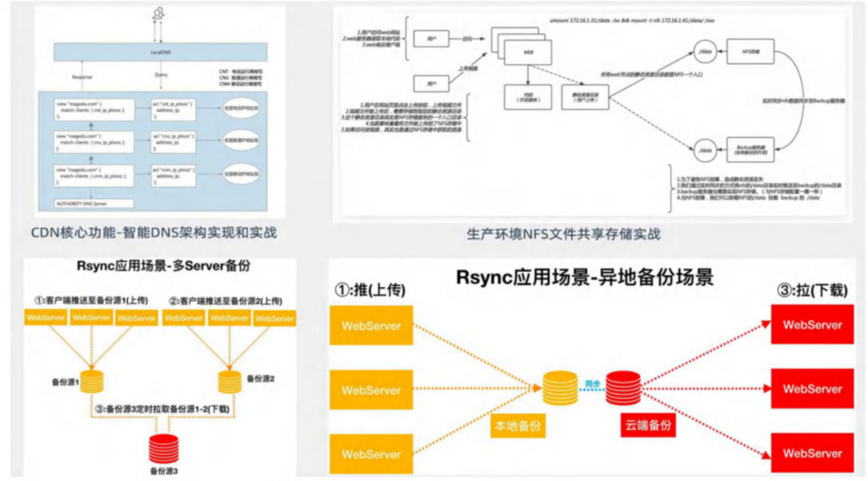Screen dimensions: 868x481
Task: Select the 备份源2 database icon
Action: coord(230,380)
